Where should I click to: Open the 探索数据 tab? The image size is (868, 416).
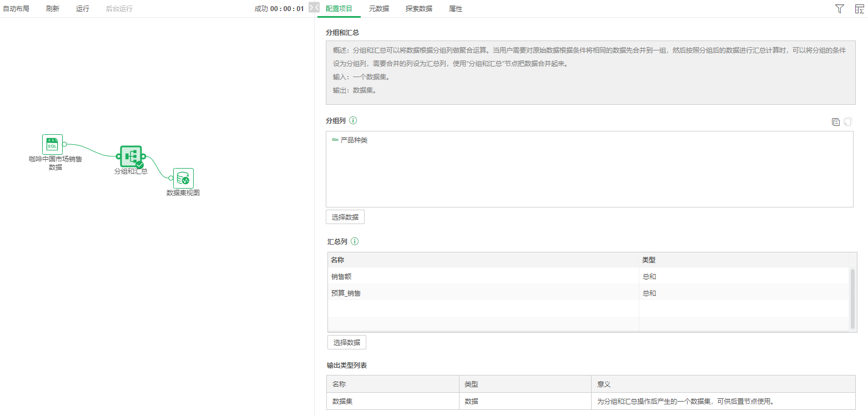pyautogui.click(x=418, y=9)
